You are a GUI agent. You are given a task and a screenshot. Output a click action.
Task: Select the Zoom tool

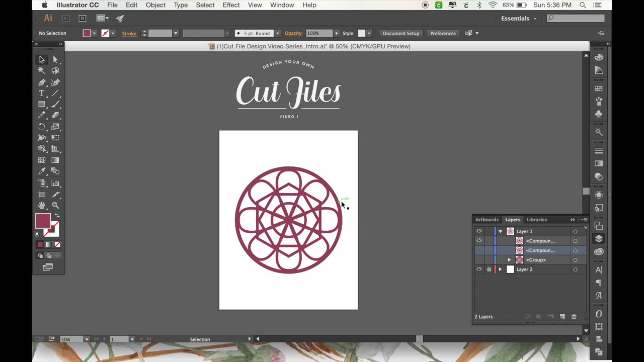pos(55,205)
